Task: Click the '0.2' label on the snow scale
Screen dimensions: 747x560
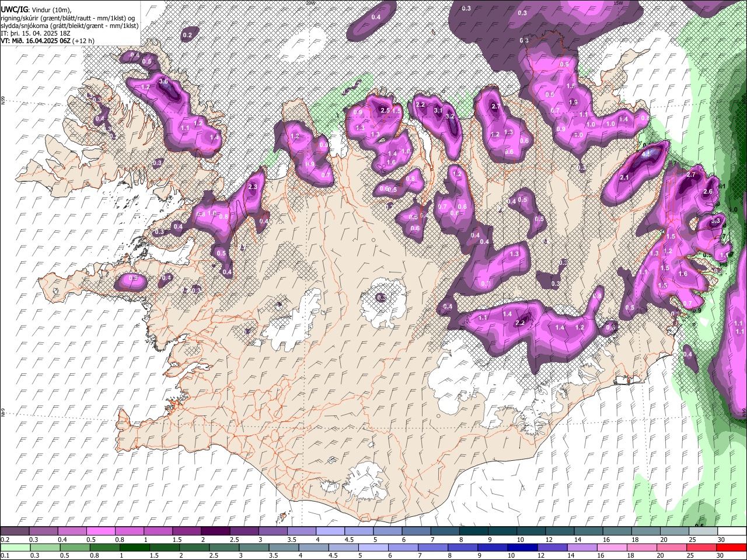Action: coord(5,540)
